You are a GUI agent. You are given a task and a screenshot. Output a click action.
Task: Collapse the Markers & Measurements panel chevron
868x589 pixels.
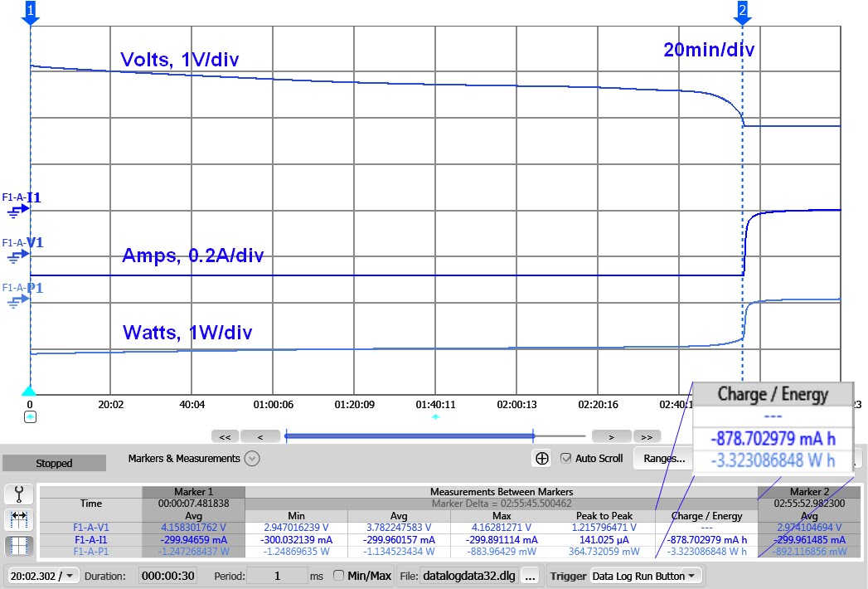point(251,458)
